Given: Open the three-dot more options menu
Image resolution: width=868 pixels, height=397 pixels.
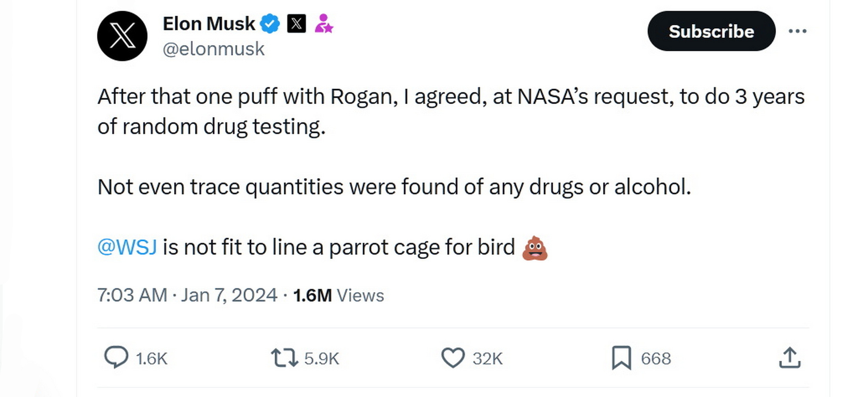Looking at the screenshot, I should click(x=797, y=31).
